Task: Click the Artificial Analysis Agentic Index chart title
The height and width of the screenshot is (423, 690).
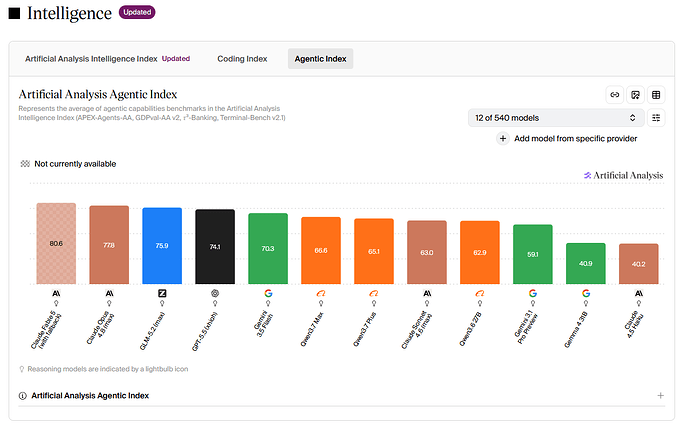Action: (x=98, y=94)
